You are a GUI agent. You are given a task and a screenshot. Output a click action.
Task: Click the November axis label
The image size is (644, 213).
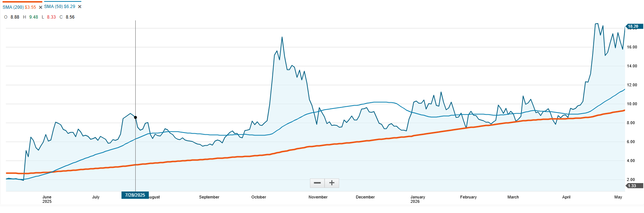pyautogui.click(x=318, y=197)
